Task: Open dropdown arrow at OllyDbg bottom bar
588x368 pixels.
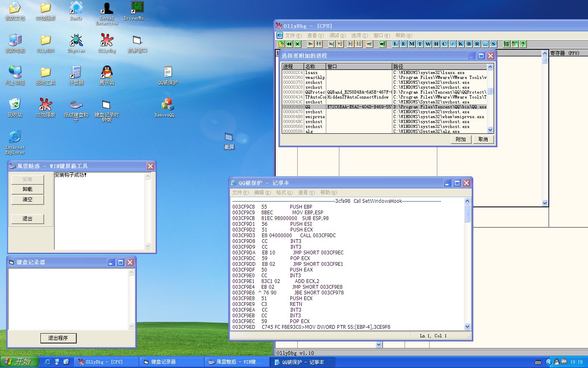Action: tap(379, 345)
